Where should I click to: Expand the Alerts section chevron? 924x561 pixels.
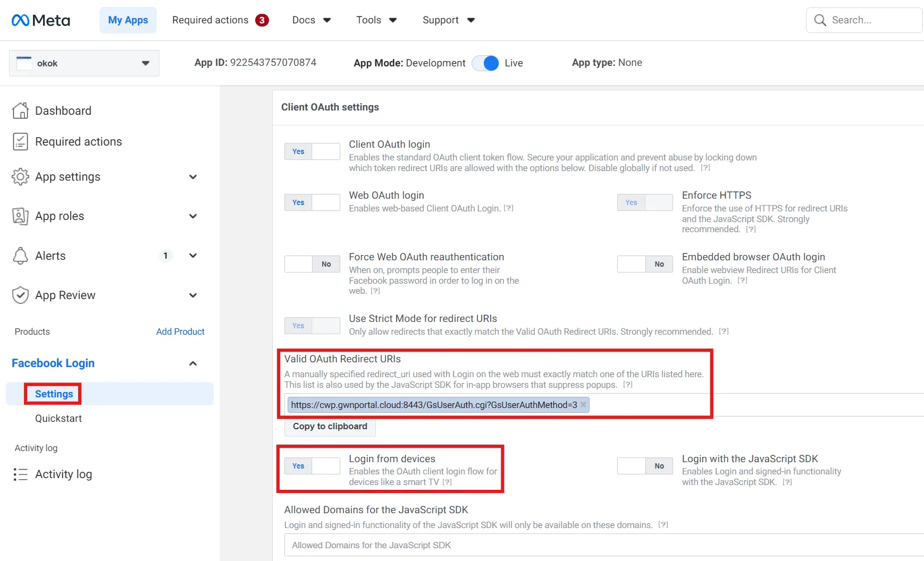click(x=193, y=256)
